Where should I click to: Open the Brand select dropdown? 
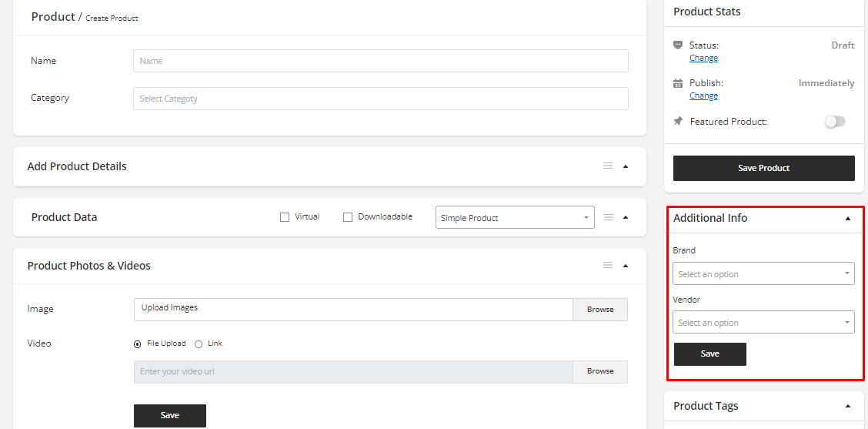tap(763, 274)
